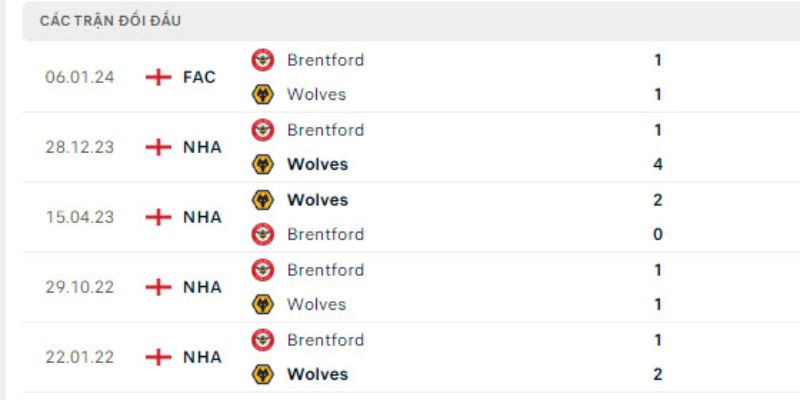Click the 06.01.24 match date
Screen dimensions: 800x400
(79, 77)
